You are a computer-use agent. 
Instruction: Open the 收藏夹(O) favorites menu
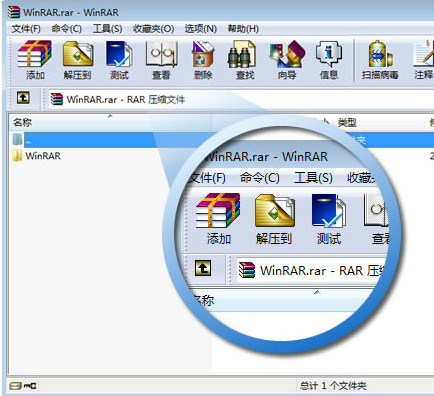pyautogui.click(x=153, y=29)
